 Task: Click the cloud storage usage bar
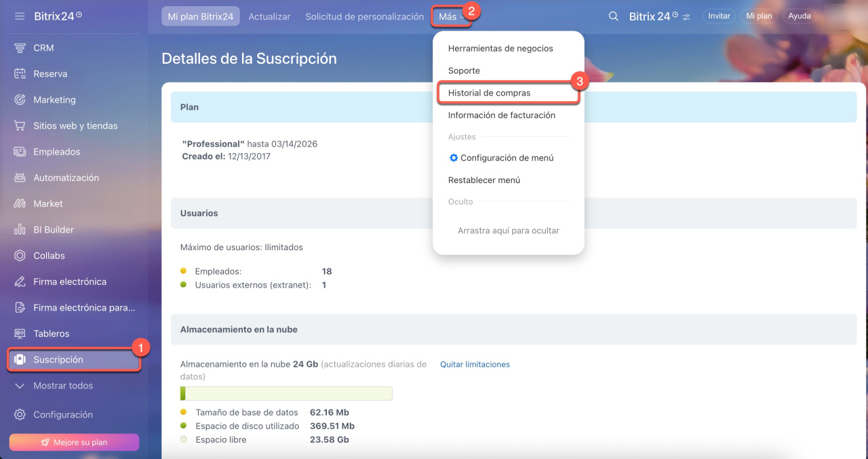pos(285,393)
